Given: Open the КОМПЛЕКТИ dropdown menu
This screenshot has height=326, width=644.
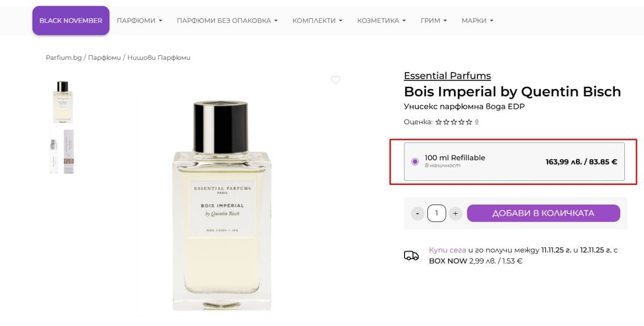Looking at the screenshot, I should [x=317, y=21].
